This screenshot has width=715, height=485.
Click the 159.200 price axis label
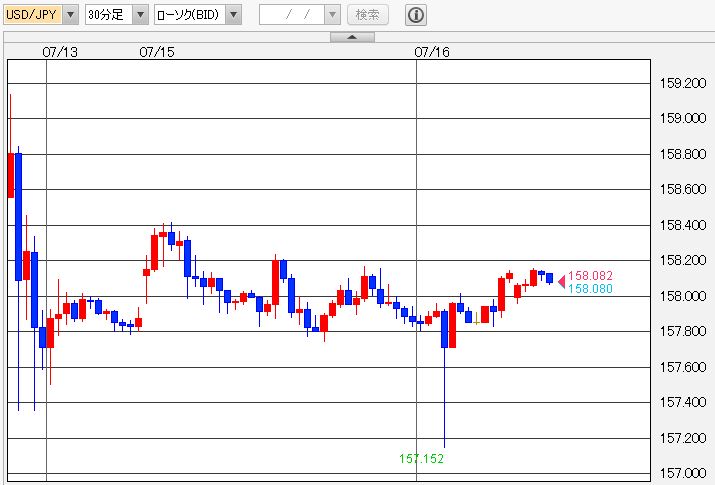click(x=683, y=83)
